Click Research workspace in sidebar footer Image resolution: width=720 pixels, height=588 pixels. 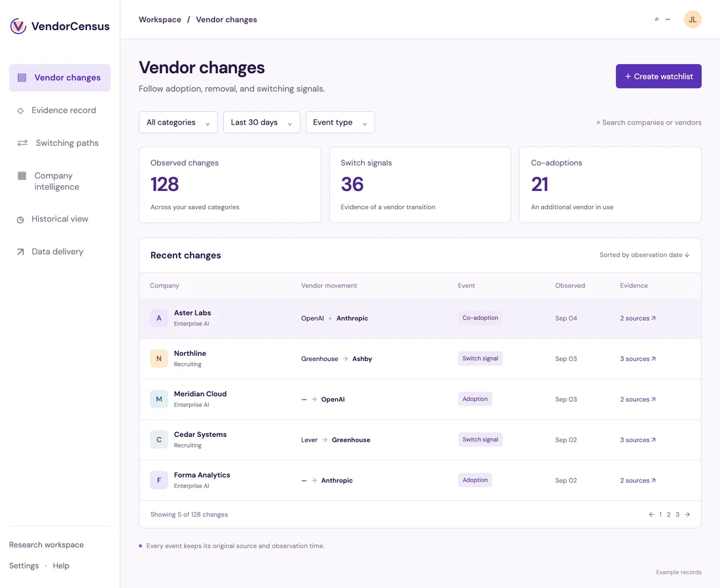pos(46,545)
